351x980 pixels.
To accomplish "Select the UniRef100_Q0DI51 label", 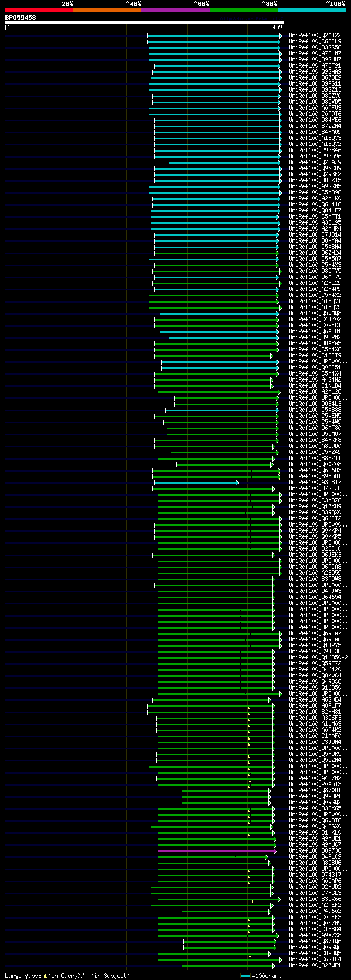I will 315,367.
